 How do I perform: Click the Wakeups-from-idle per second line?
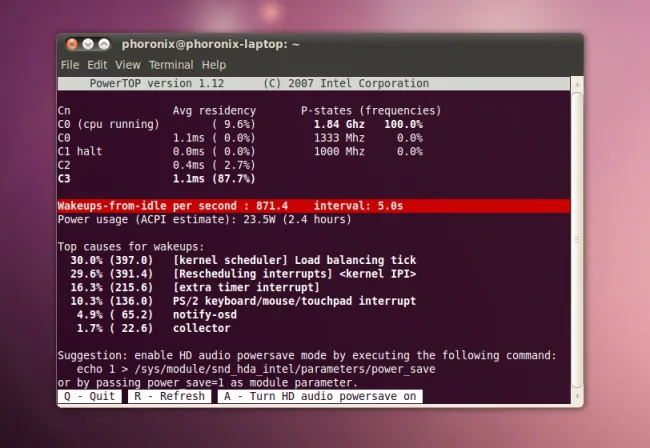pos(314,206)
